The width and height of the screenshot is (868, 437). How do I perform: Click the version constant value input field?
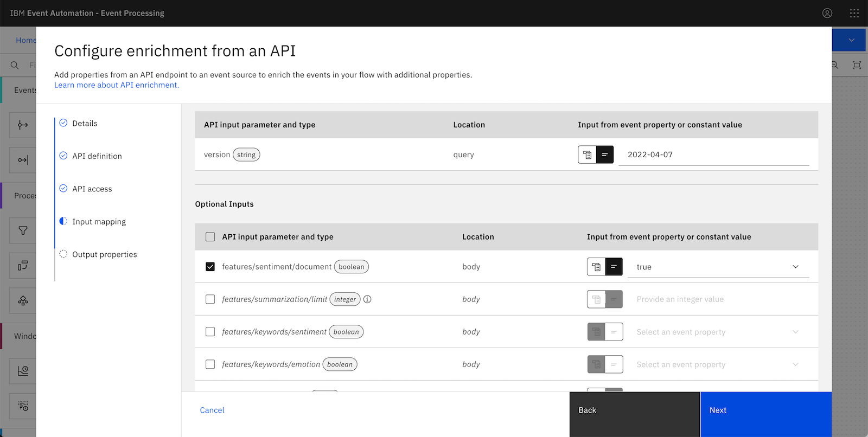pyautogui.click(x=713, y=155)
